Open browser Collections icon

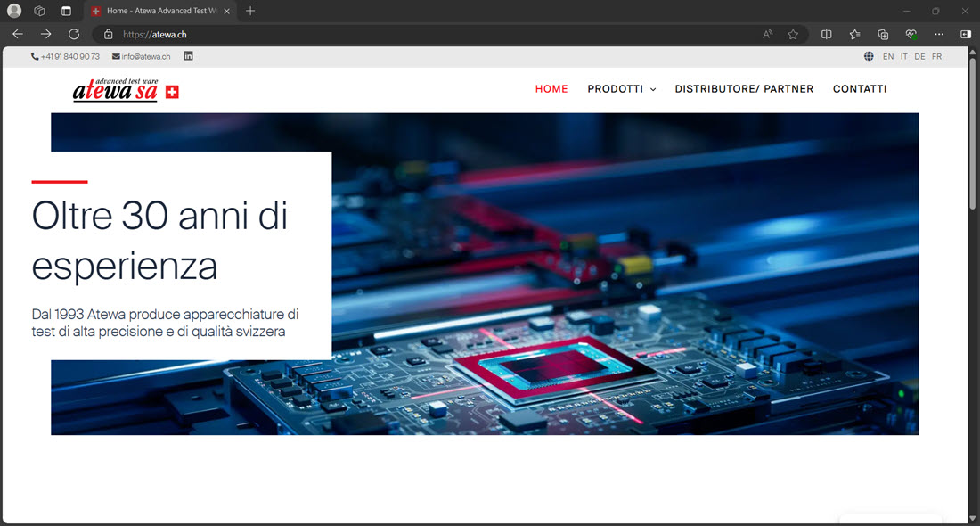[883, 34]
